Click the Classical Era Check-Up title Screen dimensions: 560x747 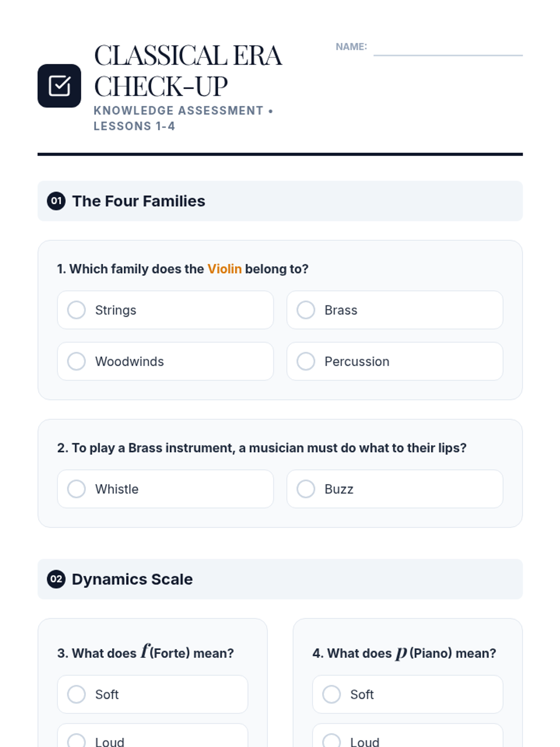pos(188,70)
